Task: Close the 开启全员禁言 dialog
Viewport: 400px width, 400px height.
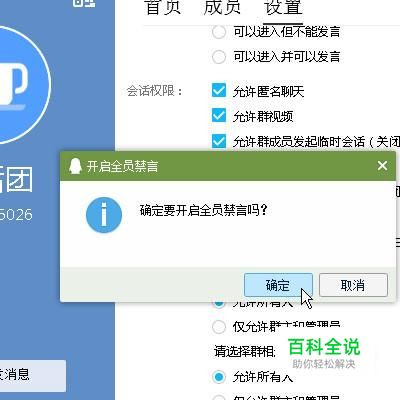Action: 382,166
